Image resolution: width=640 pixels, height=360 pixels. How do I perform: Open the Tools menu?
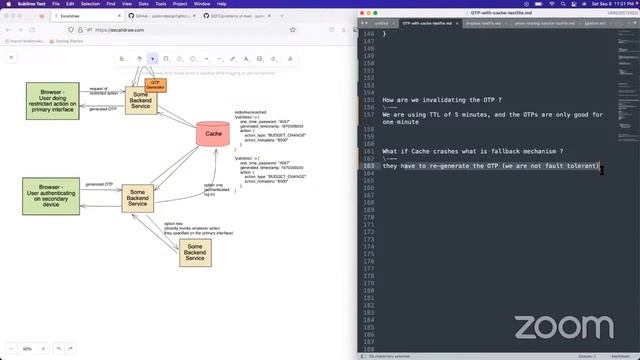161,4
